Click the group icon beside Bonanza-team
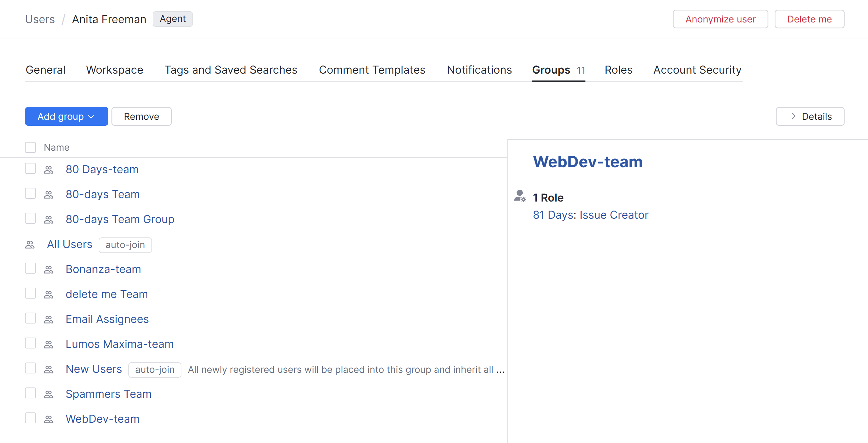868x443 pixels. [48, 269]
